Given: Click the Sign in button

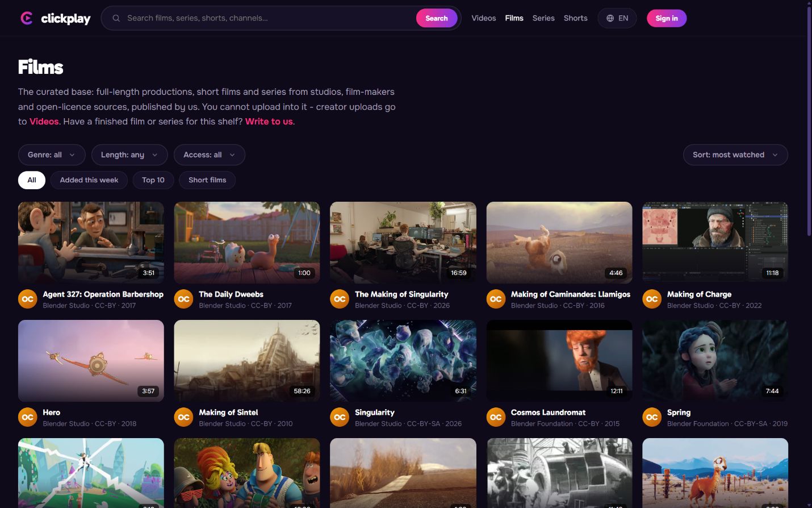Looking at the screenshot, I should pos(667,18).
